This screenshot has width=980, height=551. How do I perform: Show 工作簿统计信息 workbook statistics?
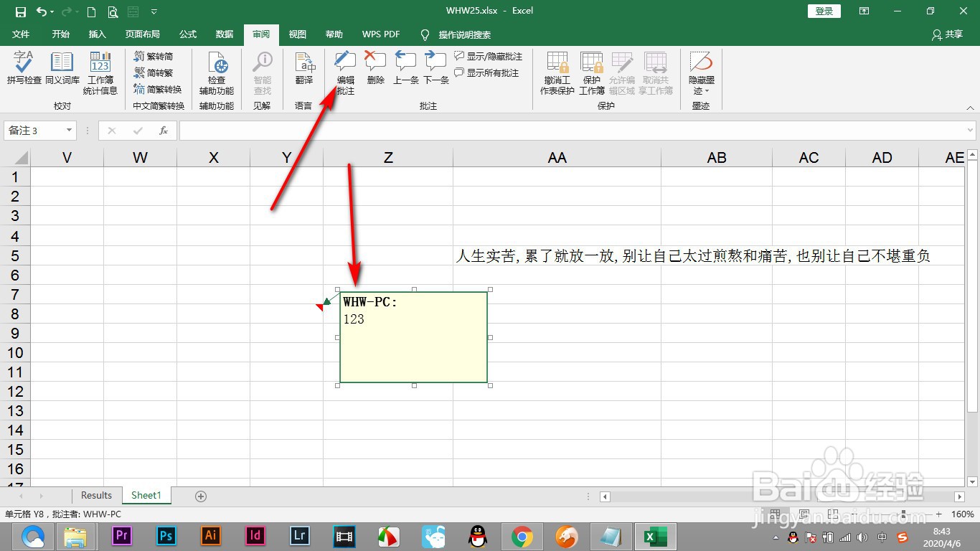tap(100, 73)
